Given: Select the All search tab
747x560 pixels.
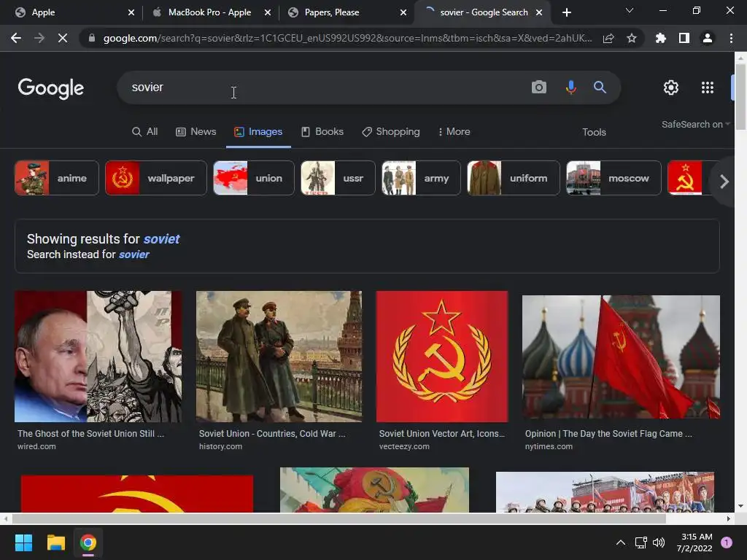Looking at the screenshot, I should click(x=145, y=132).
